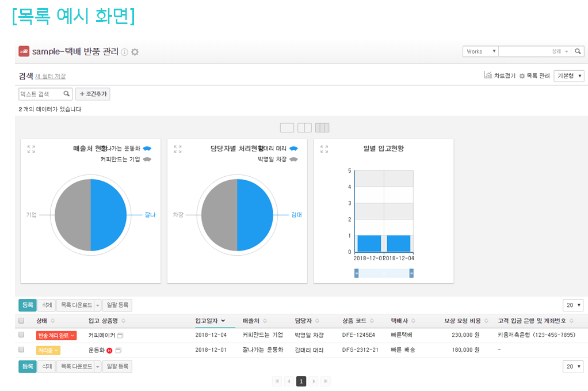Expand the 매출처 현황 chart to fullscreen

[x=31, y=149]
